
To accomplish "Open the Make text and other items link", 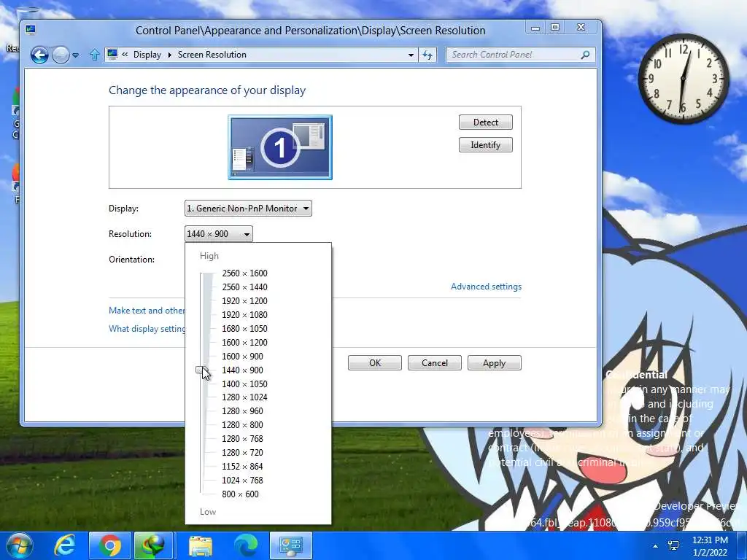I will tap(147, 311).
